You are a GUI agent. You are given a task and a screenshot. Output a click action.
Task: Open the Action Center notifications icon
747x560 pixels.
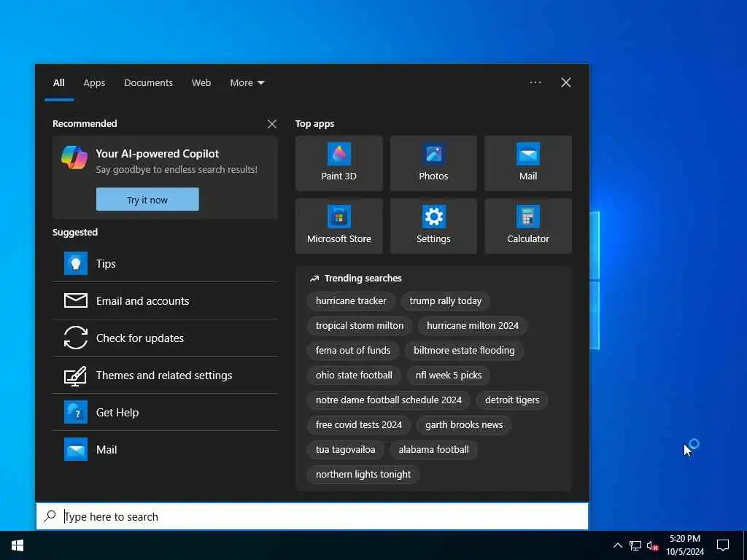tap(723, 545)
